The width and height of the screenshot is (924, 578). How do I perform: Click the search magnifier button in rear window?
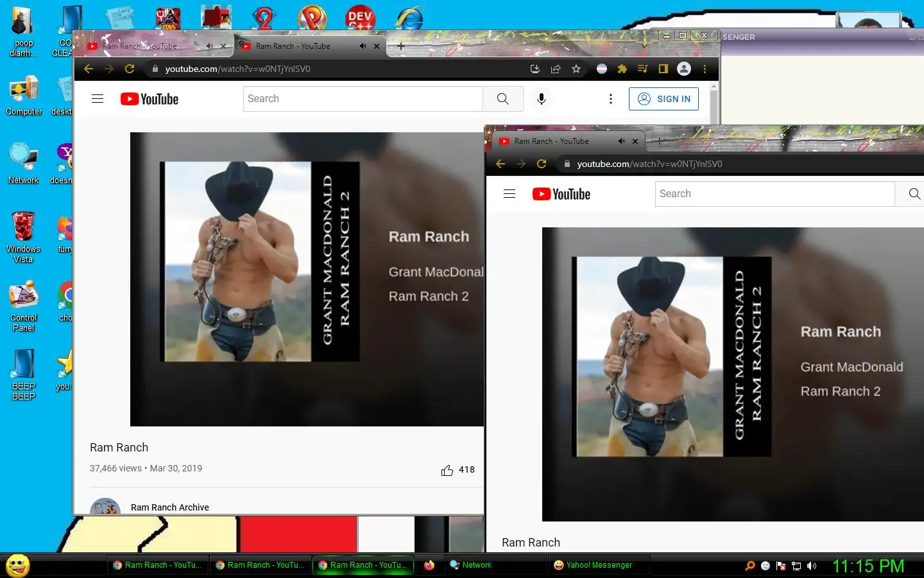[503, 99]
